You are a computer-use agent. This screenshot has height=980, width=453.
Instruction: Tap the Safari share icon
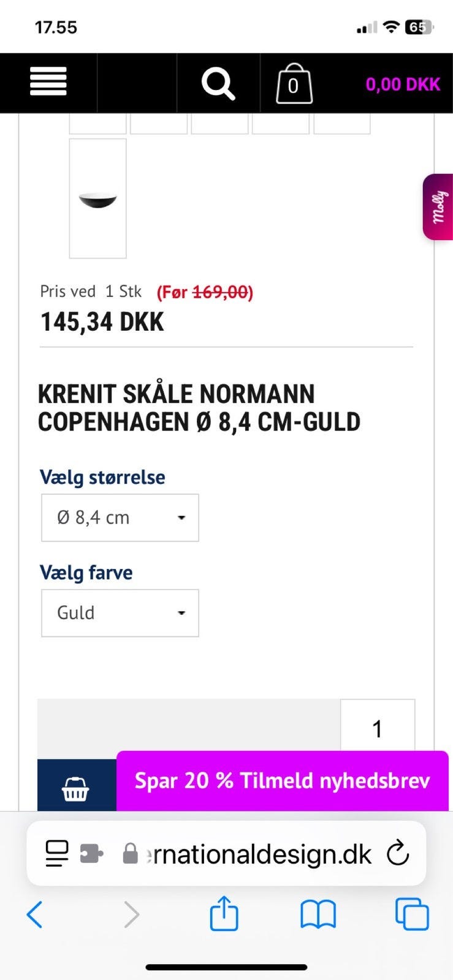pos(224,914)
